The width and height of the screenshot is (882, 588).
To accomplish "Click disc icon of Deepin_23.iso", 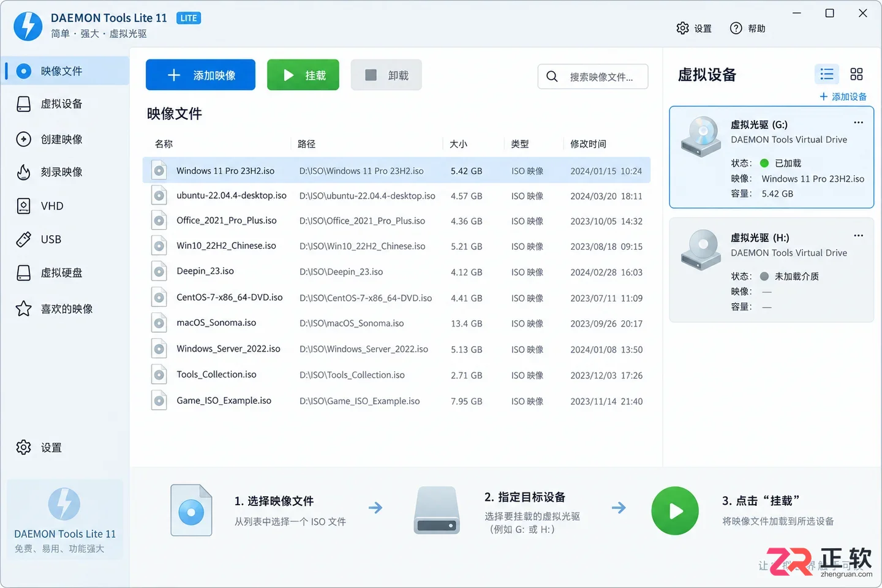I will [159, 271].
